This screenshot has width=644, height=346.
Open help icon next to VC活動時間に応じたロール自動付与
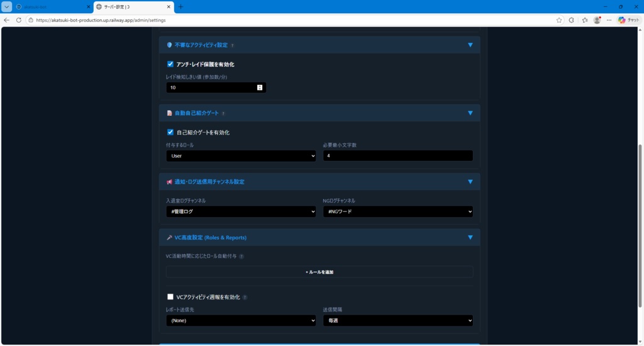[x=241, y=257]
